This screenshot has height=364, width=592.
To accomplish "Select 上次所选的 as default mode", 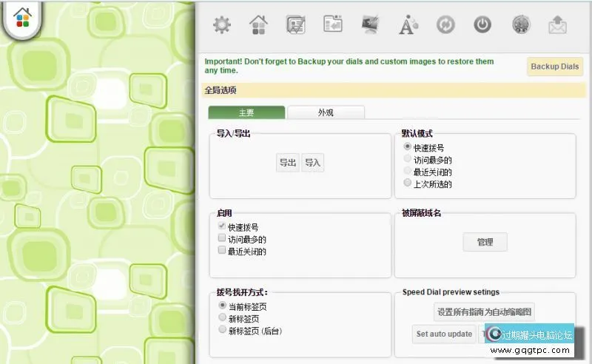I will coord(407,182).
